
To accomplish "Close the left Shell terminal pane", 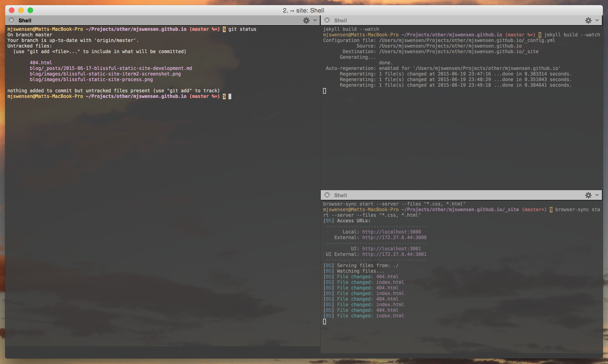I will tap(11, 20).
